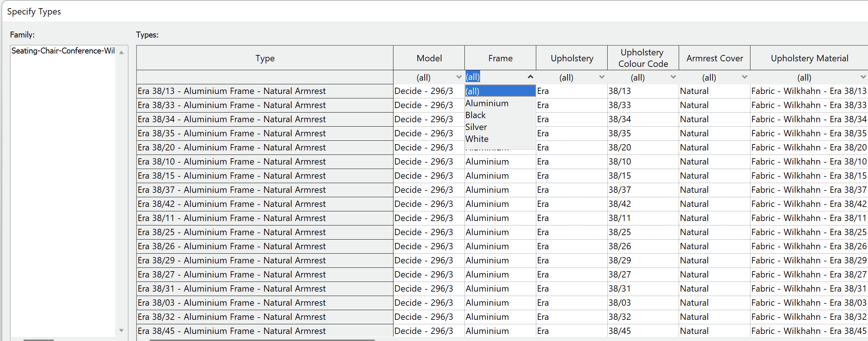The image size is (868, 341).
Task: Open the Model column filter dropdown
Action: [459, 77]
